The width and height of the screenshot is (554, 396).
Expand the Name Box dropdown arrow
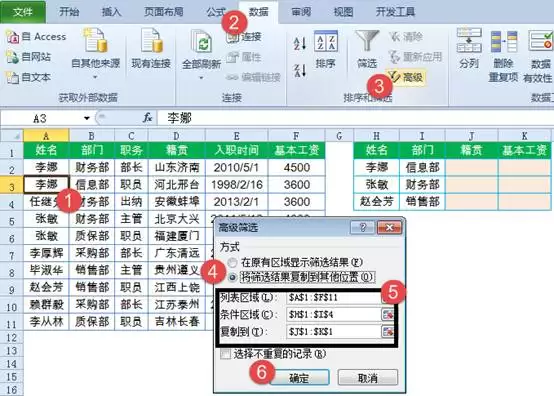coord(87,118)
